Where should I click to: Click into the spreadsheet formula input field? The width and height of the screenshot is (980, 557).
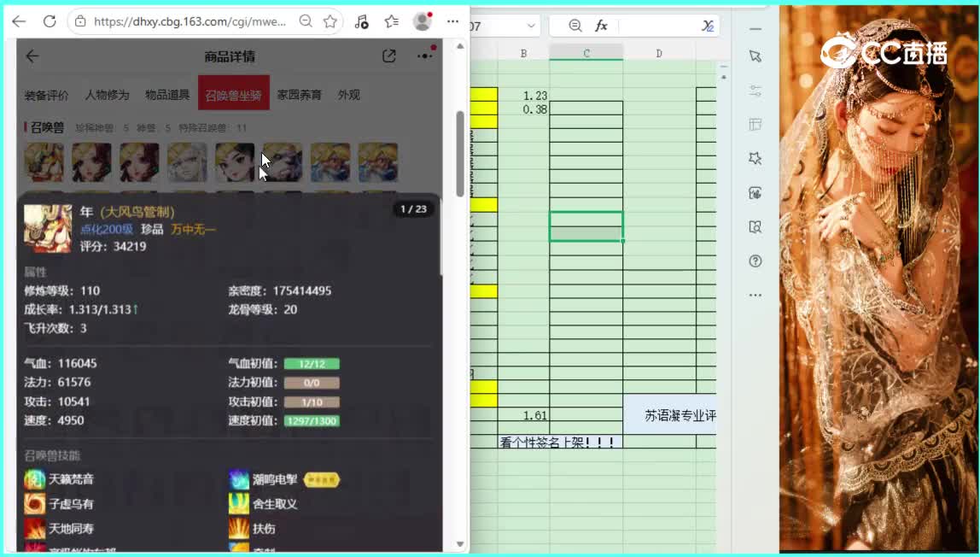tap(658, 26)
